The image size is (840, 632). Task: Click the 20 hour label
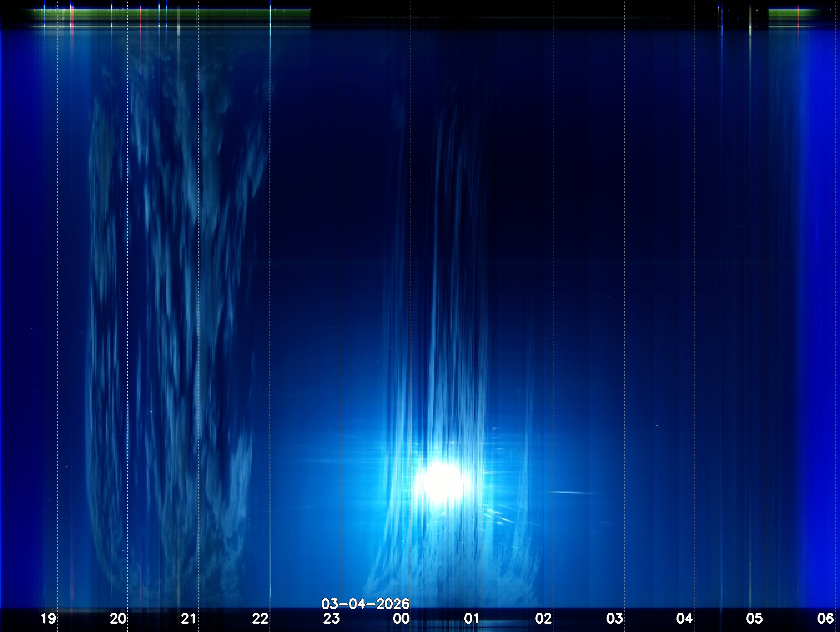tap(118, 619)
